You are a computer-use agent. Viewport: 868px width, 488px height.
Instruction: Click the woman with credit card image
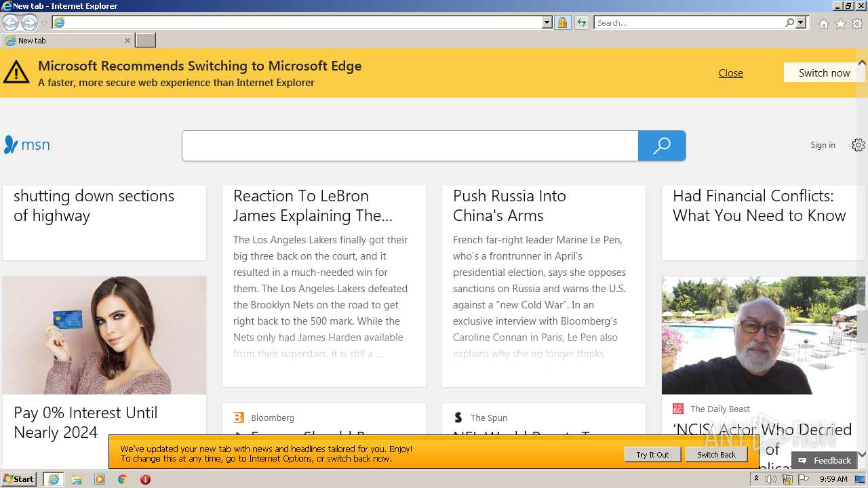pyautogui.click(x=104, y=335)
